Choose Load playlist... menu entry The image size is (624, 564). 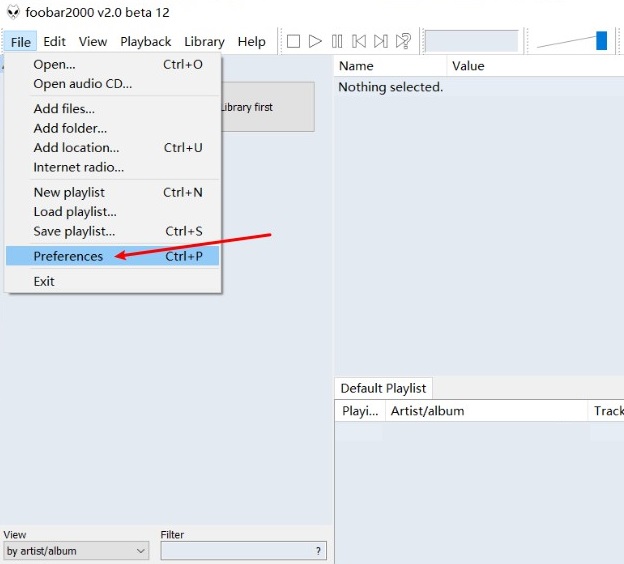112,212
